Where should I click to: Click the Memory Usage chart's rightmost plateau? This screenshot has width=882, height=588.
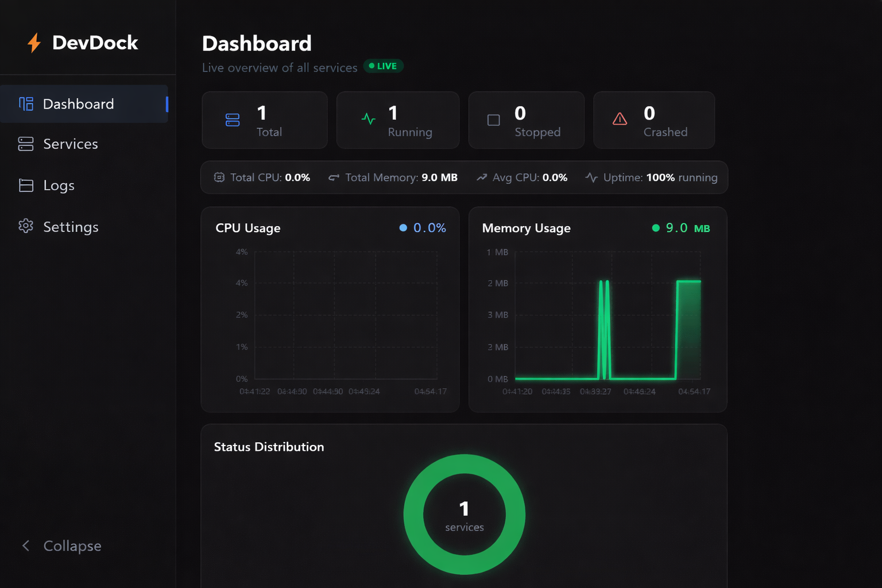(x=688, y=282)
